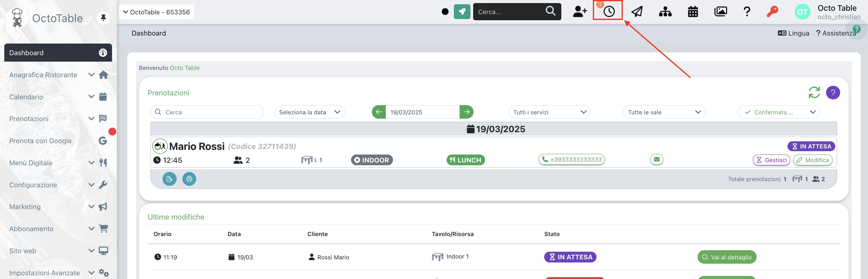The width and height of the screenshot is (868, 279).
Task: Open the OctoTable - 653356 restaurant selector
Action: pyautogui.click(x=156, y=12)
